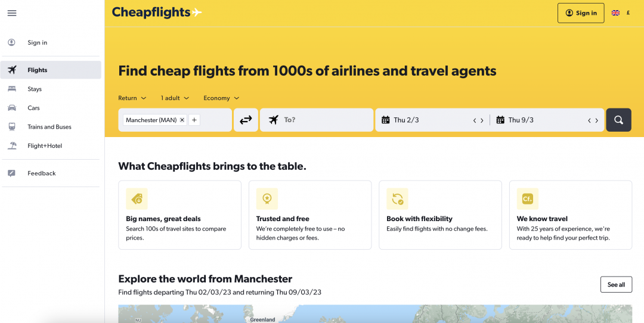Open the 1 adult travellers dropdown

pos(175,98)
